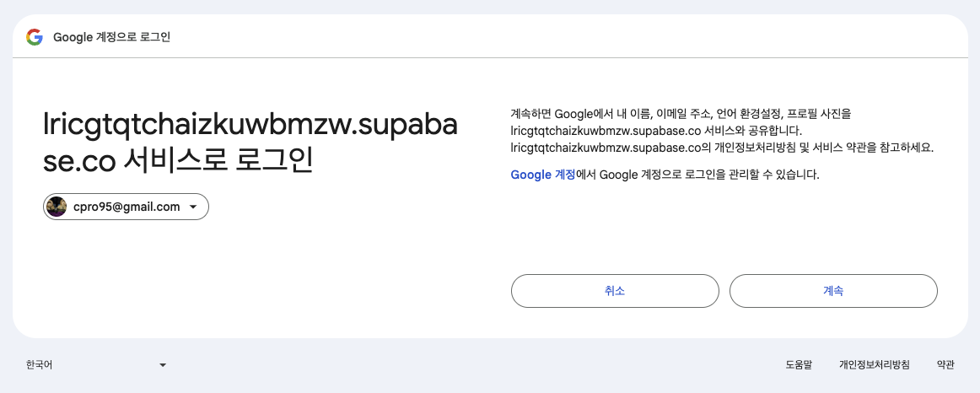Click the '프로필 사진을' text in the notice
The image size is (980, 393).
(x=820, y=113)
